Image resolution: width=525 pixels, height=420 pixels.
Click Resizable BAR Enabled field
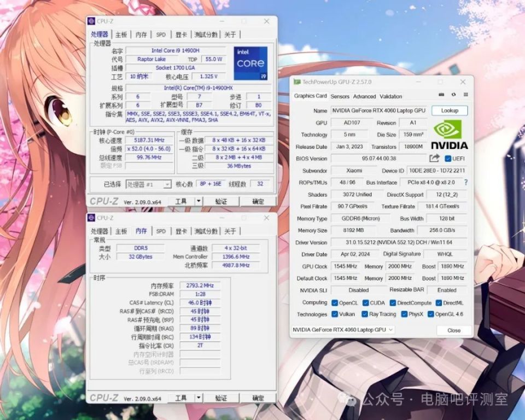447,290
